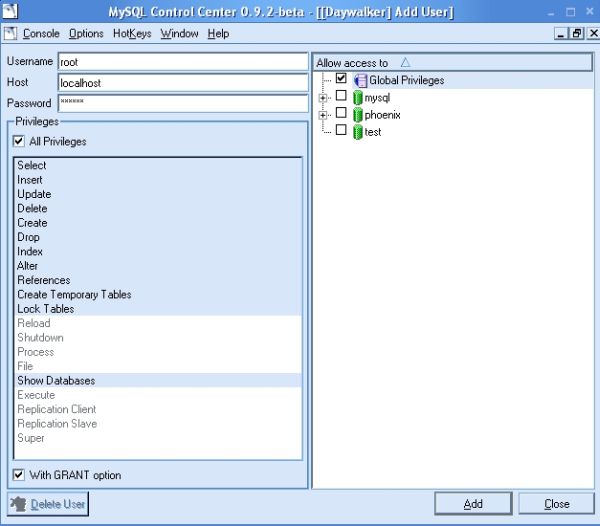Select the phoenix tree row label
Viewport: 600px width, 526px height.
[x=382, y=115]
